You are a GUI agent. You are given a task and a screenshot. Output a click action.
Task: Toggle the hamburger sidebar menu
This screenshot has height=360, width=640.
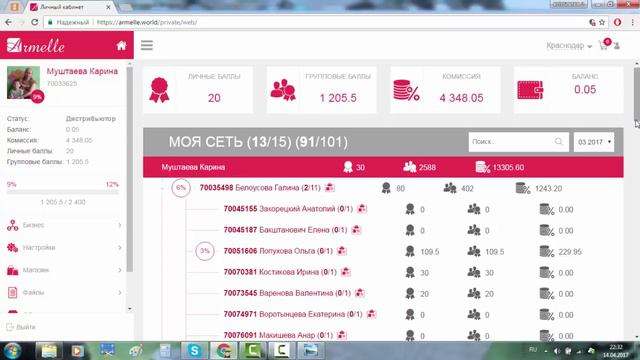pos(147,45)
